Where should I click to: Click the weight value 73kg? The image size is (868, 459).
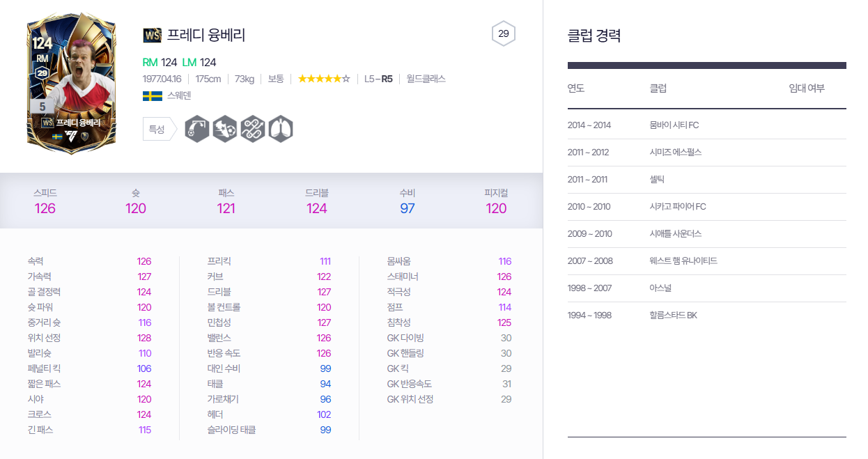pos(245,79)
